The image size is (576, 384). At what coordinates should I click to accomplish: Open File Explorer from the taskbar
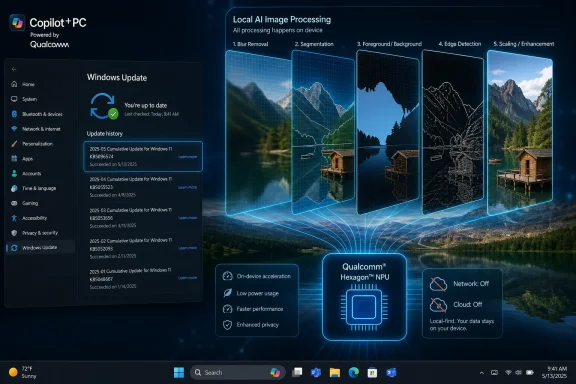coord(335,373)
